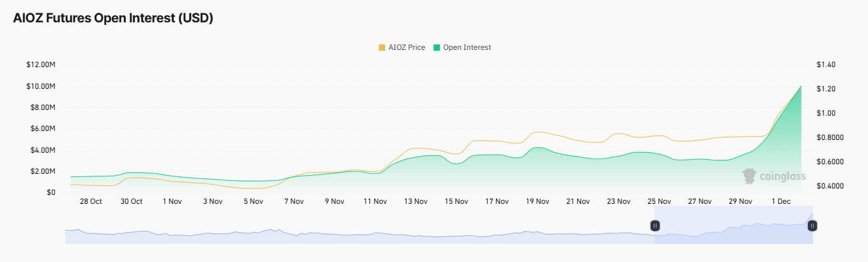Click the 11 Nov date label

pyautogui.click(x=375, y=201)
